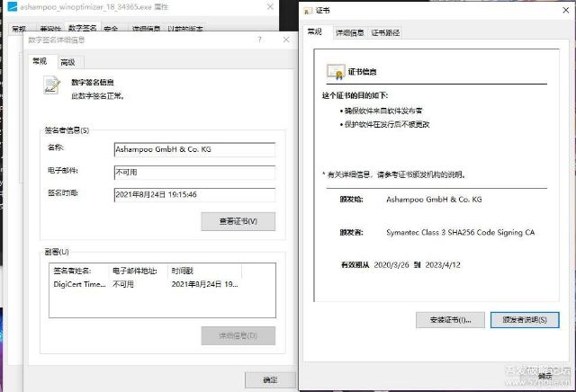
Task: Select the 常规 tab in the signature details dialog
Action: point(40,61)
